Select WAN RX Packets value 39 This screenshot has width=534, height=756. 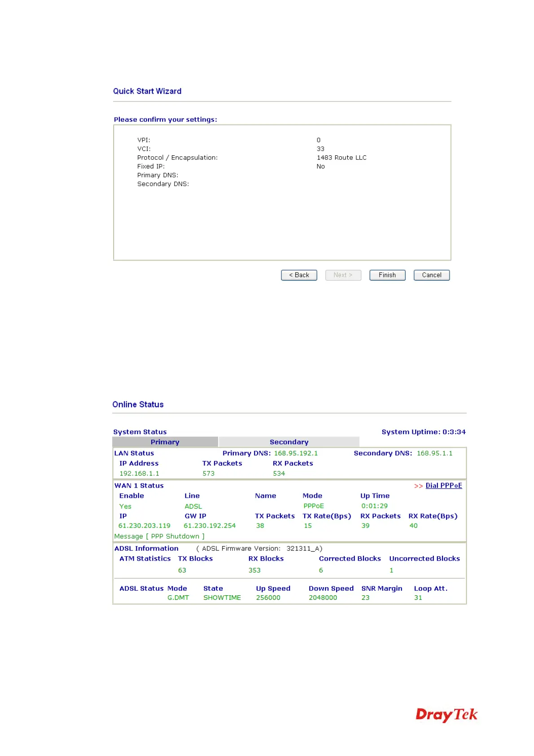pyautogui.click(x=365, y=526)
